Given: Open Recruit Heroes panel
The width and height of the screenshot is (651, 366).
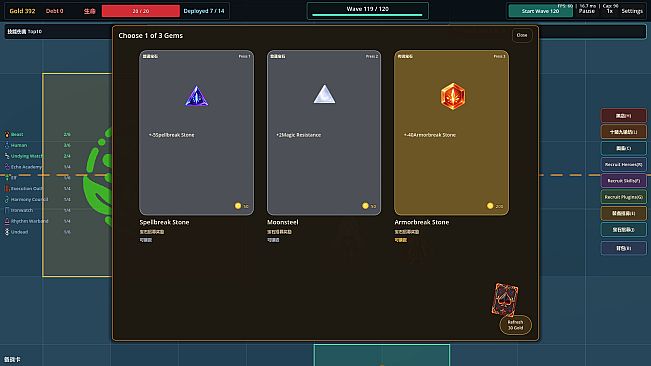Looking at the screenshot, I should (623, 164).
